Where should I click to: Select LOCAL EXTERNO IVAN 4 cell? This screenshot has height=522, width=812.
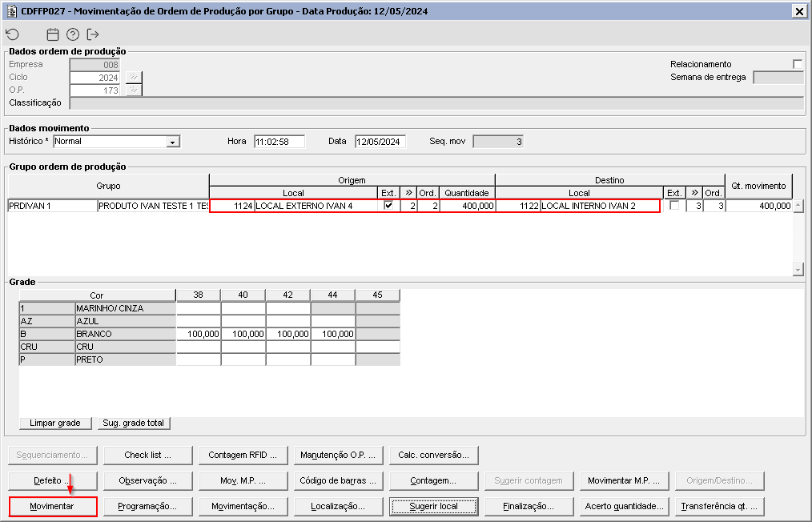316,206
